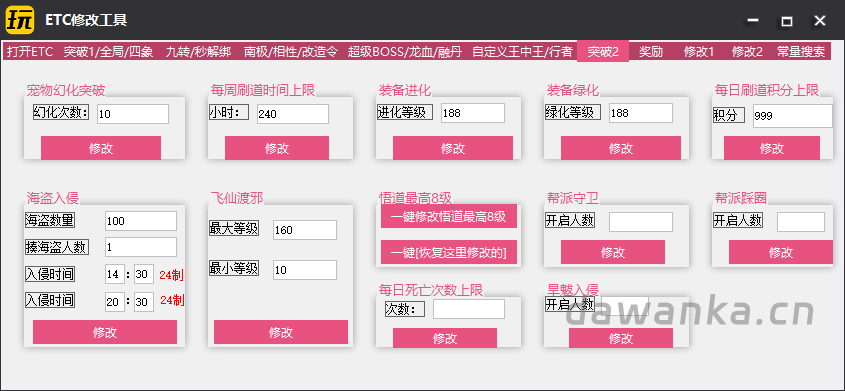Select the 超级BOSS/龙血/融丹 tab

(405, 52)
